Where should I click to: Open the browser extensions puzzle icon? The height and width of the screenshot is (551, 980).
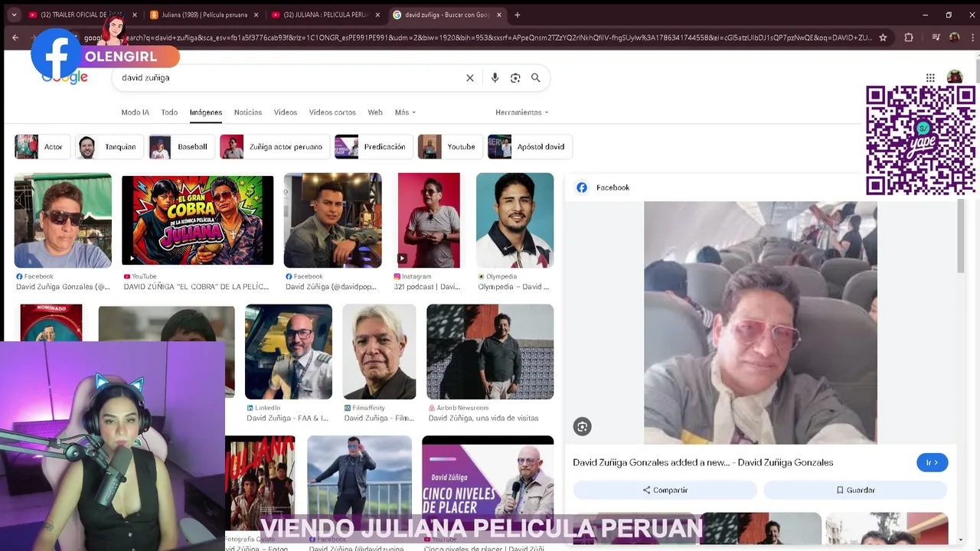909,37
